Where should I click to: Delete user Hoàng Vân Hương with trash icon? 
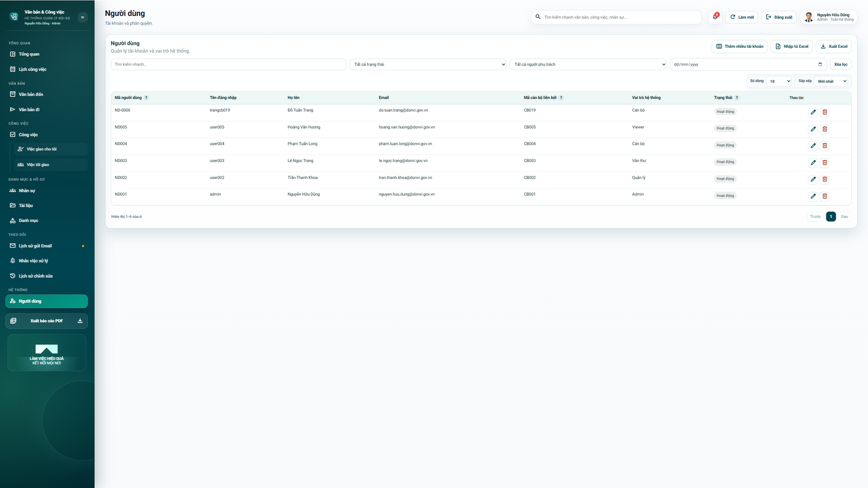[x=825, y=129]
